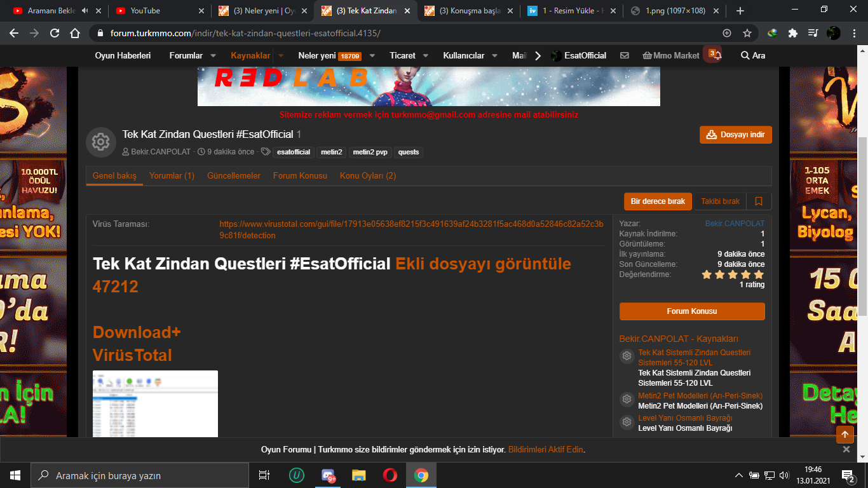Select the metin2 pvp tag
Image resolution: width=868 pixels, height=488 pixels.
[370, 152]
